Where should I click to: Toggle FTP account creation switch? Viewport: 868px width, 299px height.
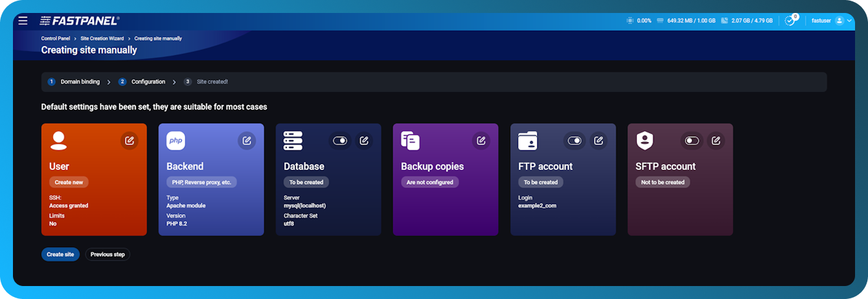pos(575,141)
